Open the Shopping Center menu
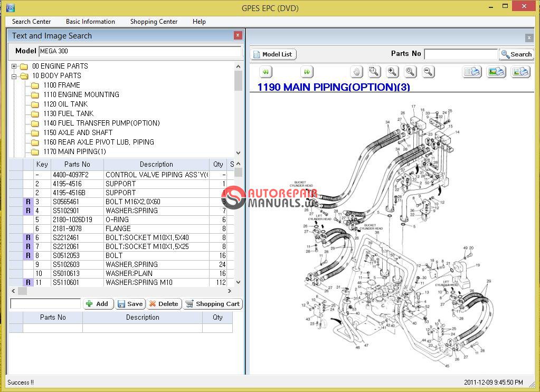 (x=153, y=22)
